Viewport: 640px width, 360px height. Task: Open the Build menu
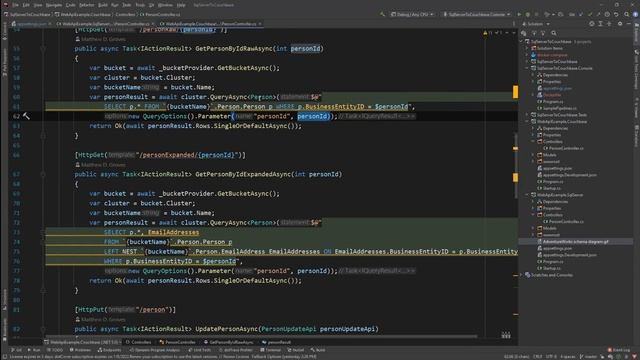(x=103, y=5)
